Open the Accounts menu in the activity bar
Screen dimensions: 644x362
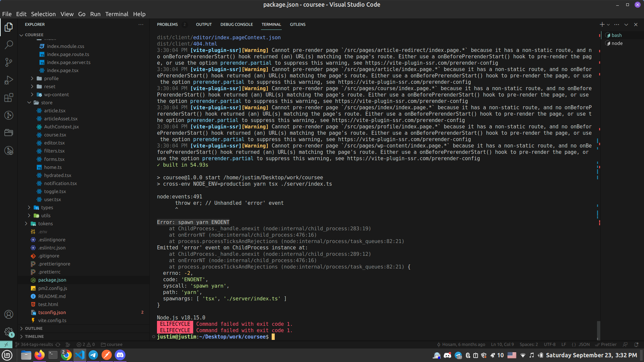9,314
